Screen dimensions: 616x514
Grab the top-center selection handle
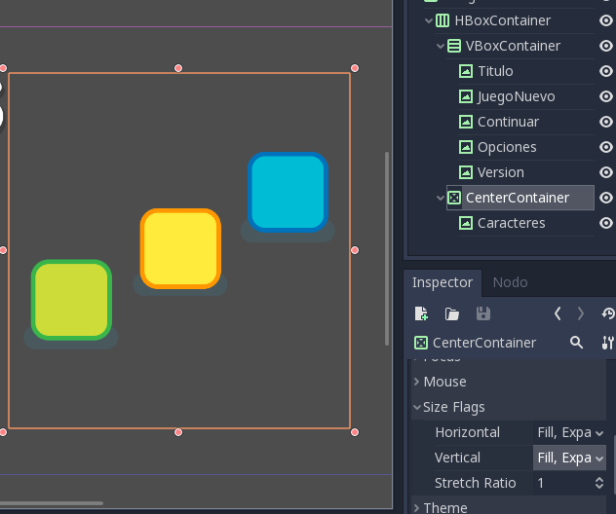178,68
